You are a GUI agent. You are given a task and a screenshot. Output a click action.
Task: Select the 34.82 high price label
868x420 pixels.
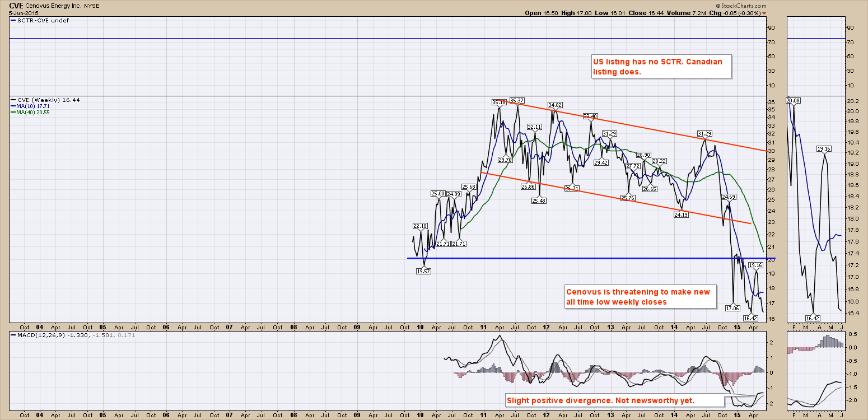[556, 105]
